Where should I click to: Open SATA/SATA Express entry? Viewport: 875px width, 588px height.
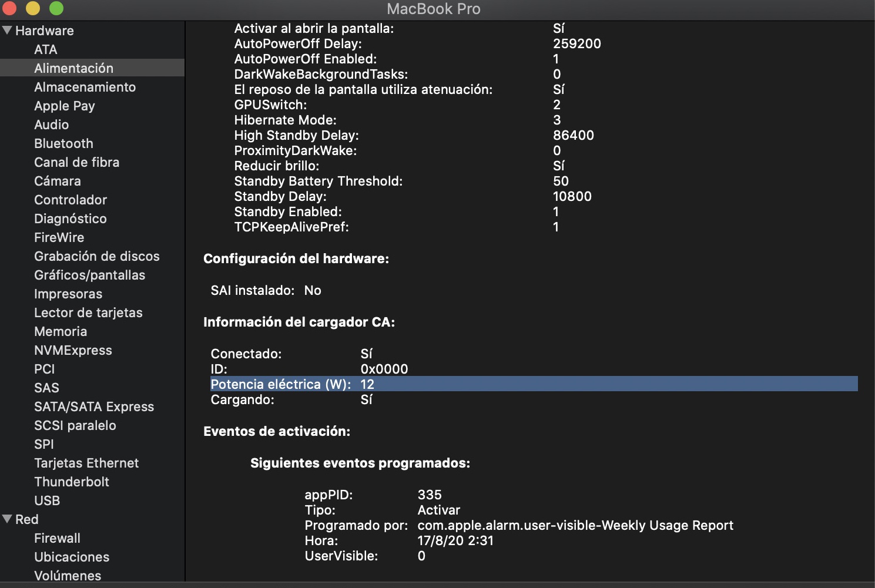click(94, 406)
